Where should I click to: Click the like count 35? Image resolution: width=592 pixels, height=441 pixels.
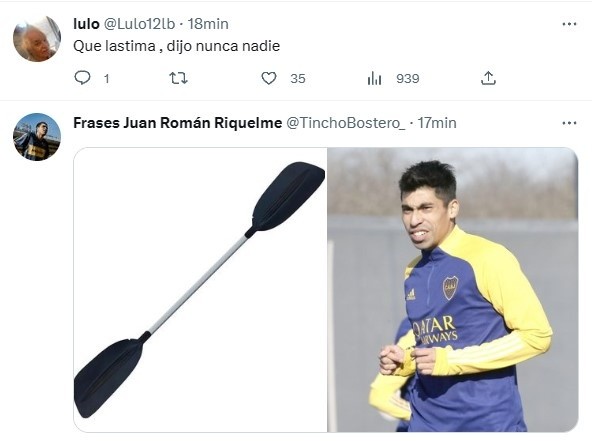[298, 79]
